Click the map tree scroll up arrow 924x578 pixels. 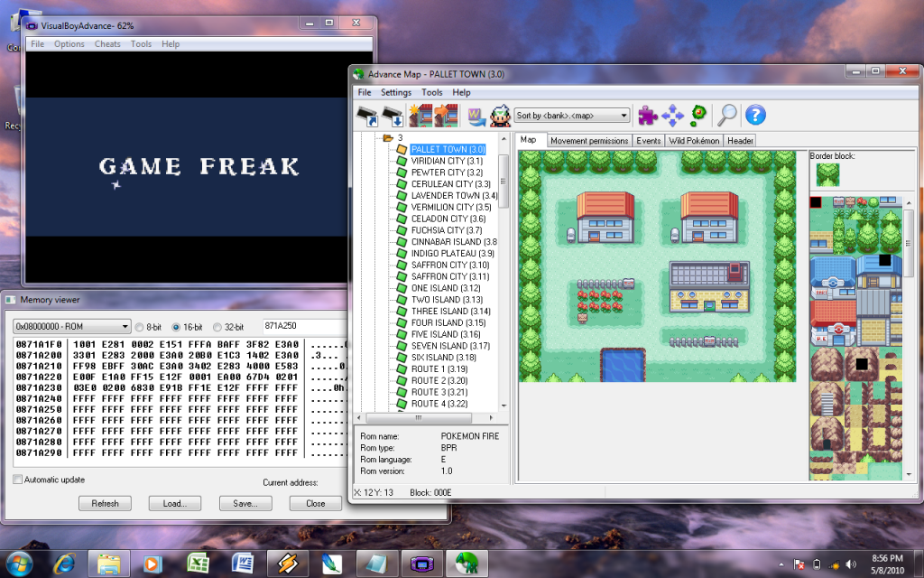coord(504,138)
